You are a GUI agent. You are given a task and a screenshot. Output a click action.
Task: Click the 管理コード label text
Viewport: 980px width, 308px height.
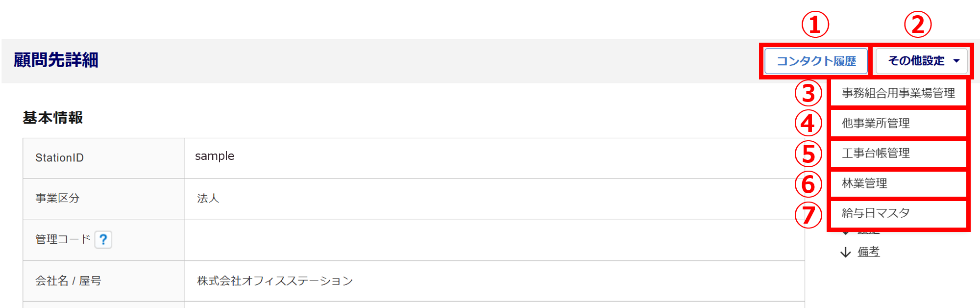point(63,239)
